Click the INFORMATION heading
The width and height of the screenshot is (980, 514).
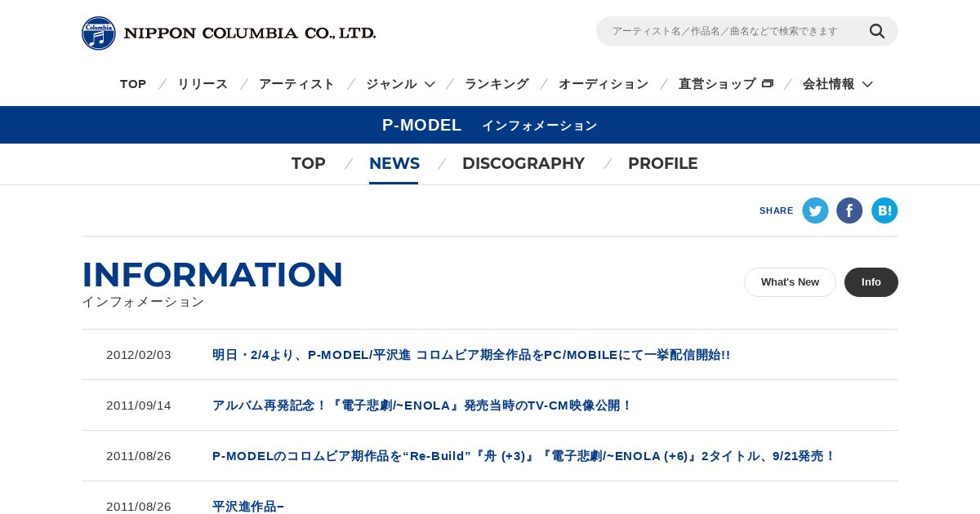point(212,275)
